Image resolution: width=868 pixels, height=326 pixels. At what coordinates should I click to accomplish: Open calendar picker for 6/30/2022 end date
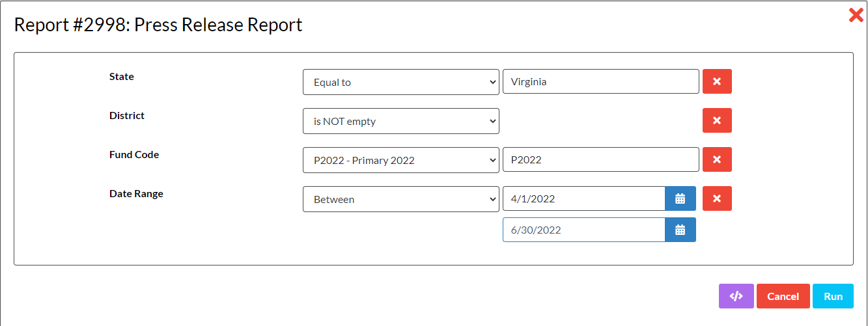click(680, 230)
